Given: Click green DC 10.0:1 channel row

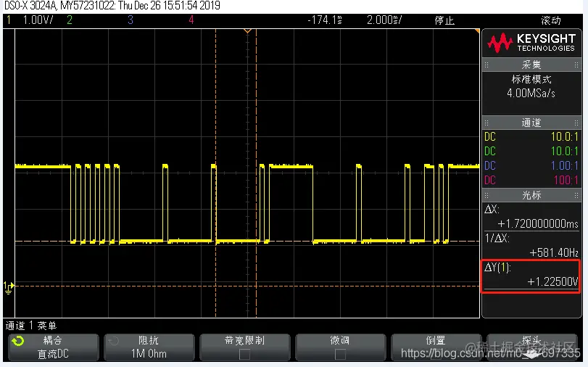Looking at the screenshot, I should [x=531, y=152].
